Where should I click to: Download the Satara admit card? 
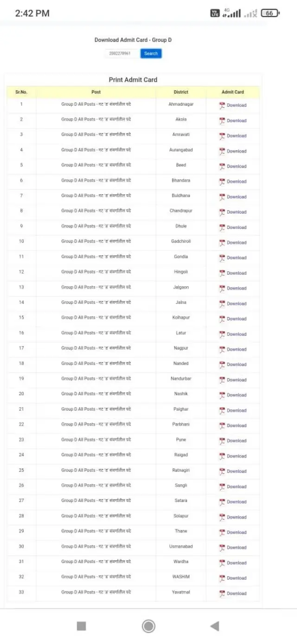pos(236,502)
